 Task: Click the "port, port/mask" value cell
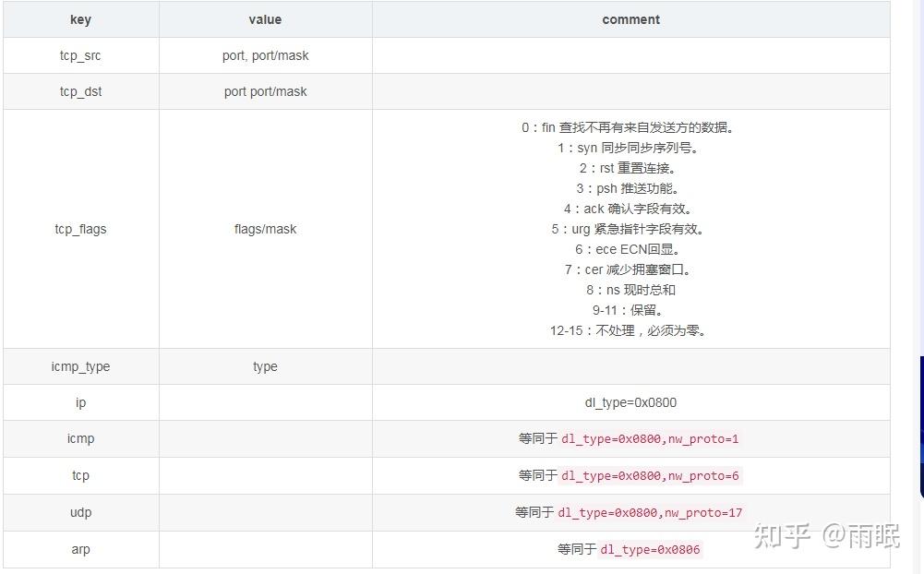pos(265,55)
